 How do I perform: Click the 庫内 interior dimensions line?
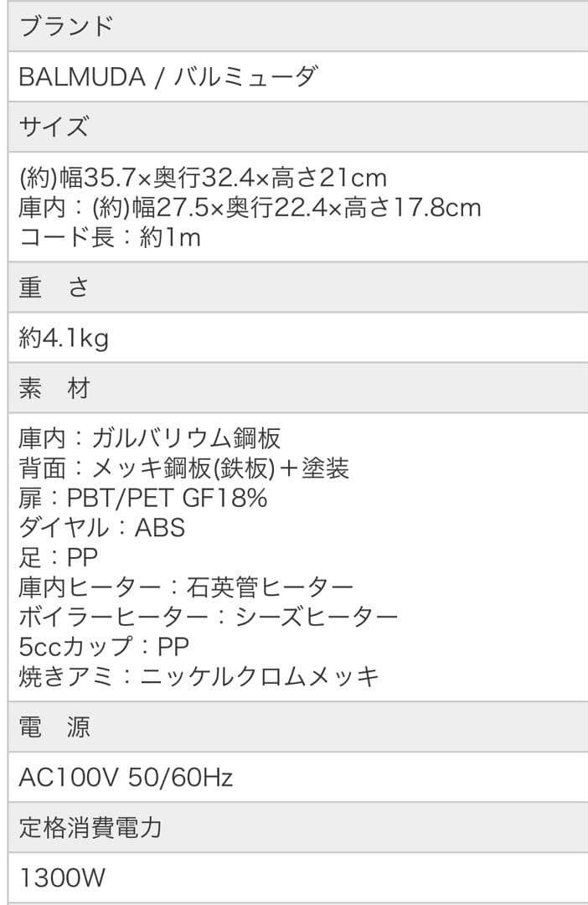pos(249,207)
